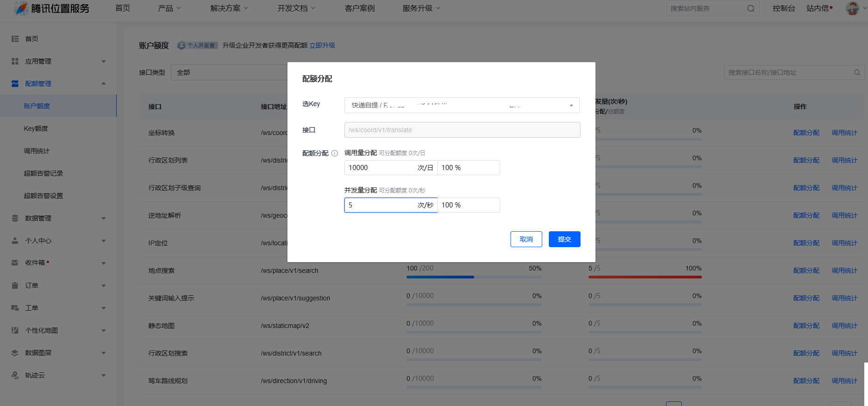Select 超额告警设置 in the sidebar
Screen dimensions: 868x406
pyautogui.click(x=43, y=196)
